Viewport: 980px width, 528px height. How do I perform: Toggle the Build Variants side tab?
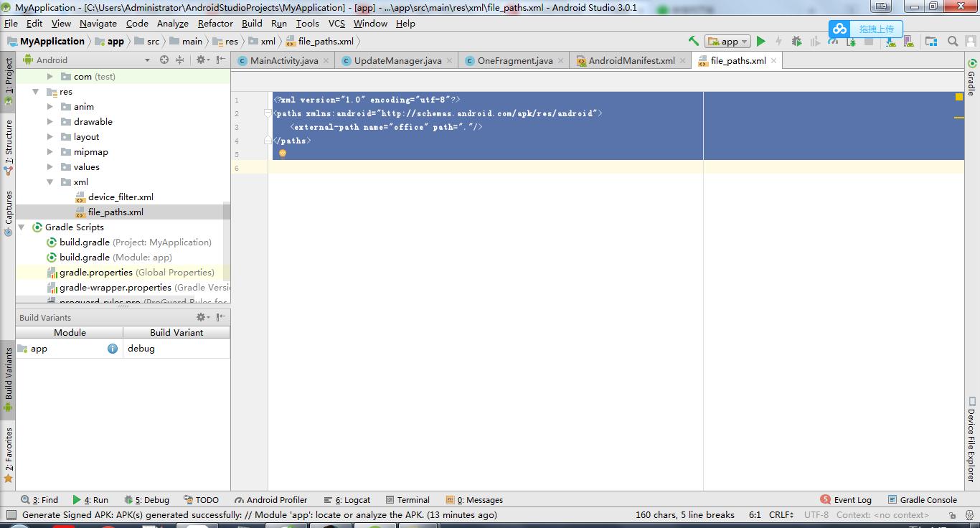click(x=9, y=379)
